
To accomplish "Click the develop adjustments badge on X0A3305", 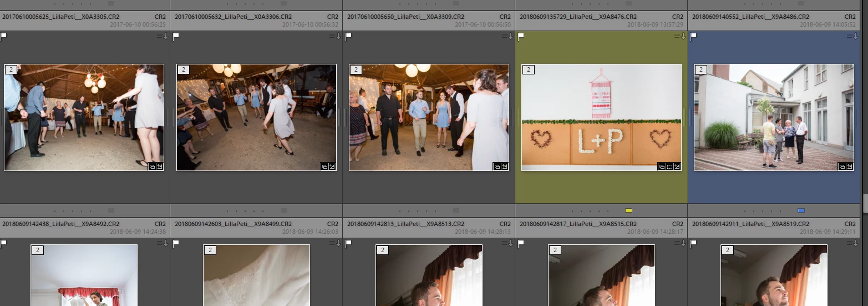I will tap(160, 166).
